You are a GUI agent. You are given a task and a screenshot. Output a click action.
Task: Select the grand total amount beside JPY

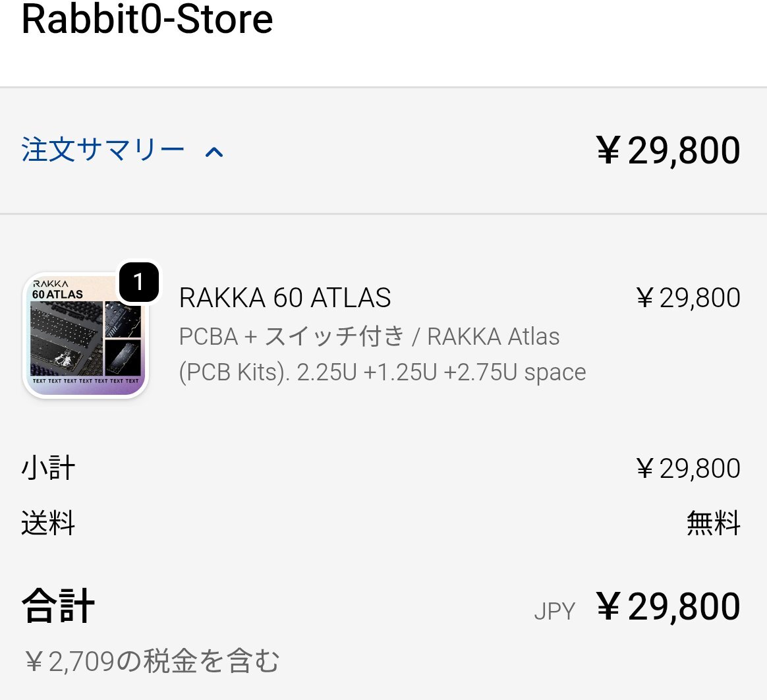coord(668,607)
